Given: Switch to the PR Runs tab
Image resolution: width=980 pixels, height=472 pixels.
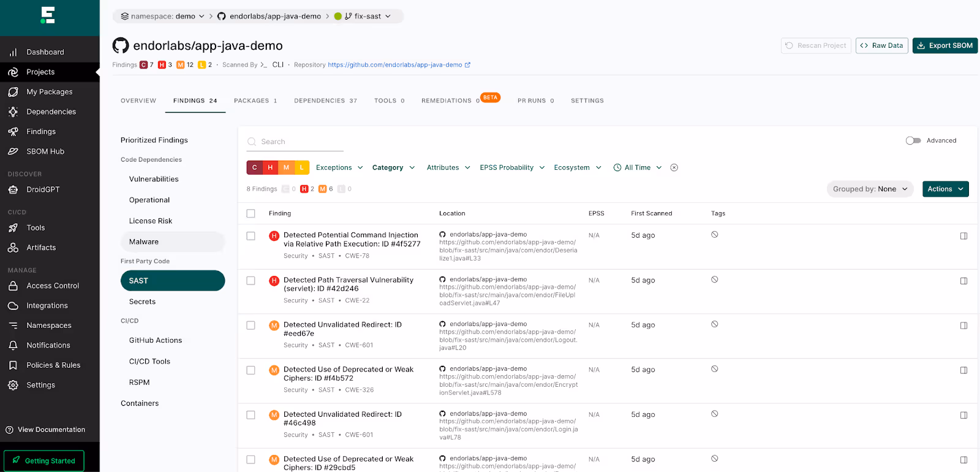Looking at the screenshot, I should coord(535,101).
